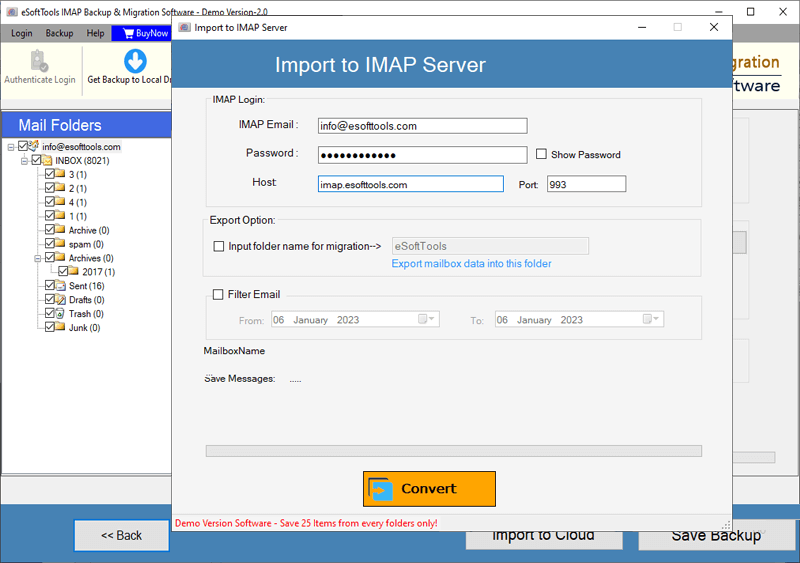Click the BuyNow cart icon
This screenshot has width=800, height=563.
pyautogui.click(x=129, y=33)
